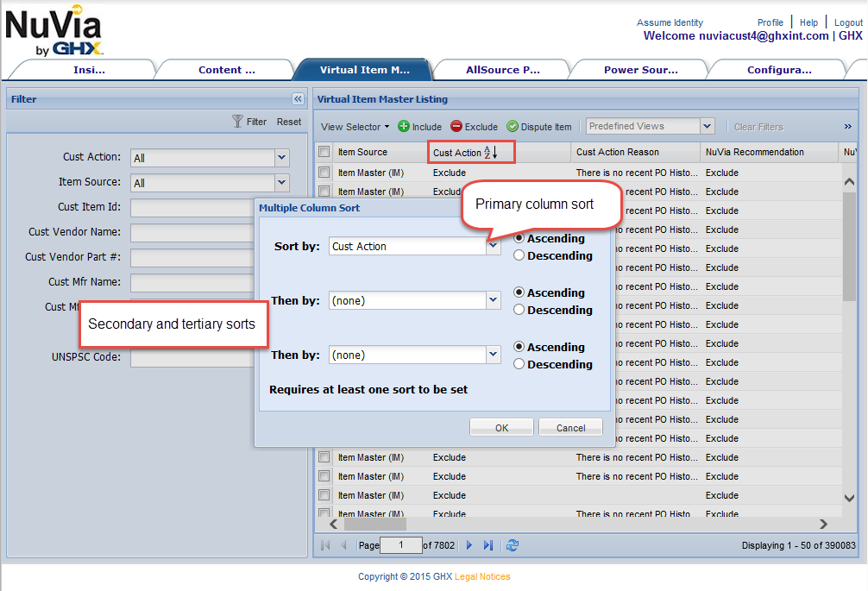The height and width of the screenshot is (591, 868).
Task: Click the Dispute Item checkmark icon
Action: (513, 126)
